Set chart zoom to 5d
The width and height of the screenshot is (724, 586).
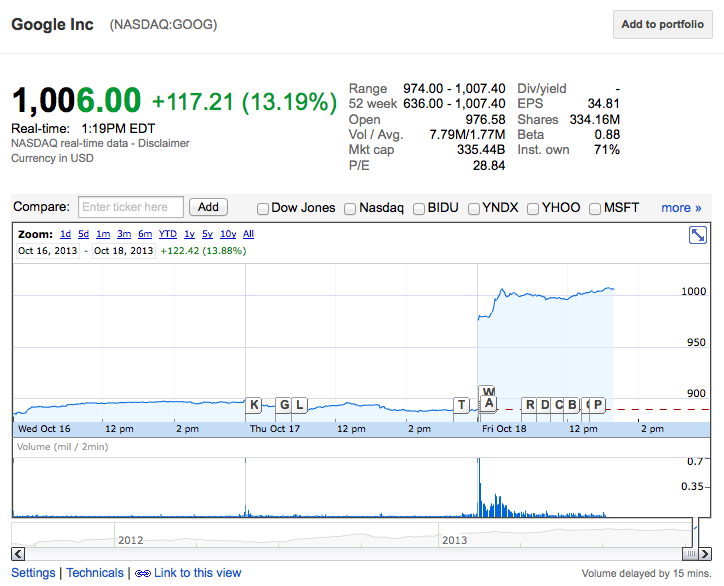click(x=84, y=234)
